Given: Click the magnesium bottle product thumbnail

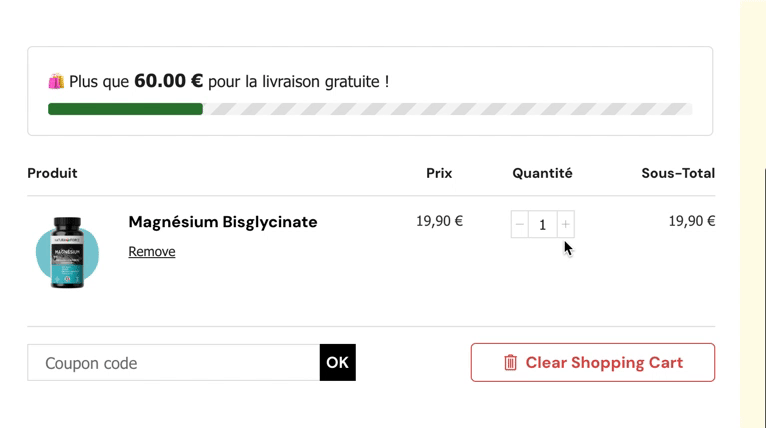Looking at the screenshot, I should coord(67,253).
